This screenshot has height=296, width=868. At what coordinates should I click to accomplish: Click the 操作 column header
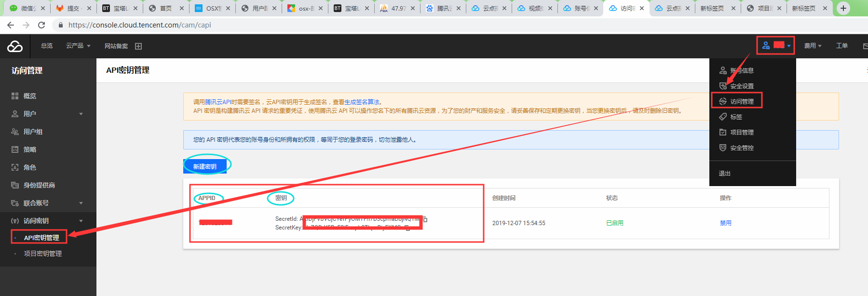click(725, 198)
